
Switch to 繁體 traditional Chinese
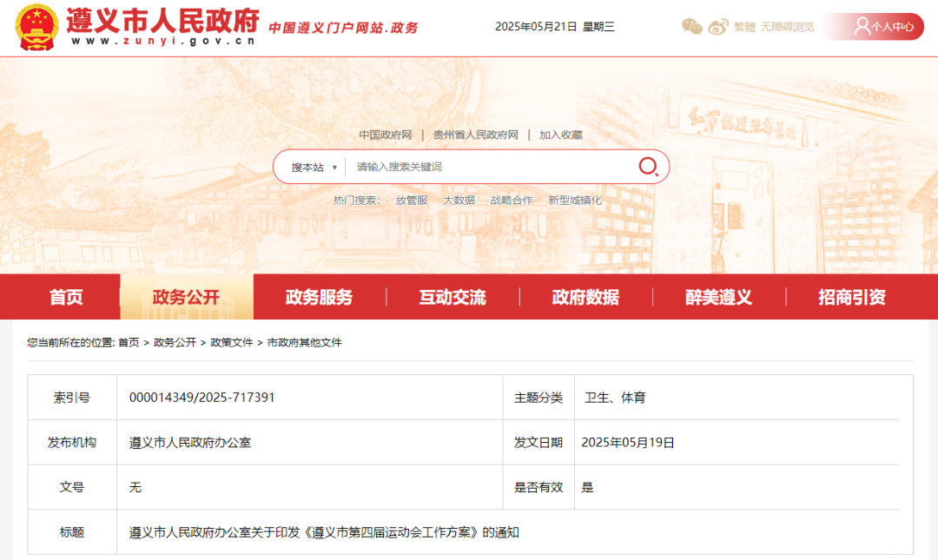744,27
